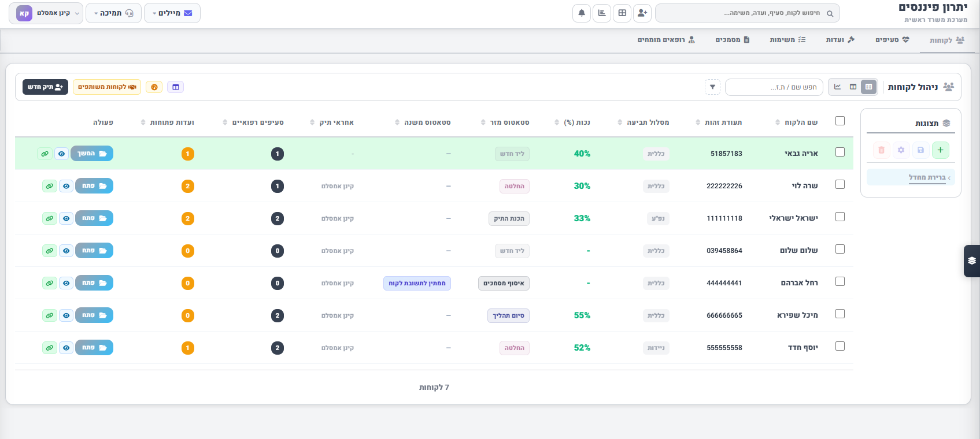Switch to the מסמכים tab
Image resolution: width=980 pixels, height=439 pixels.
pos(732,40)
